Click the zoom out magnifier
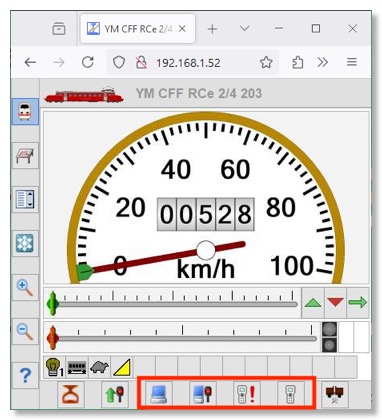 (25, 331)
